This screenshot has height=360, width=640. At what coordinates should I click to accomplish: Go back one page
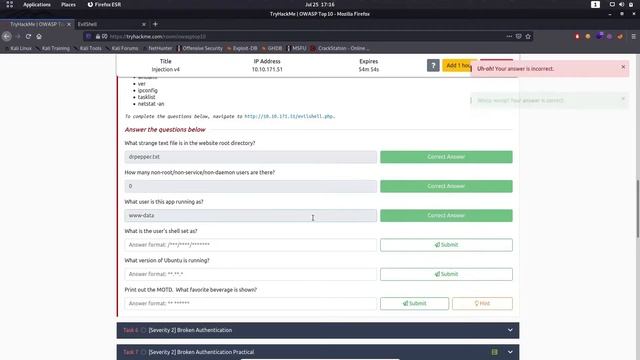[x=7, y=36]
